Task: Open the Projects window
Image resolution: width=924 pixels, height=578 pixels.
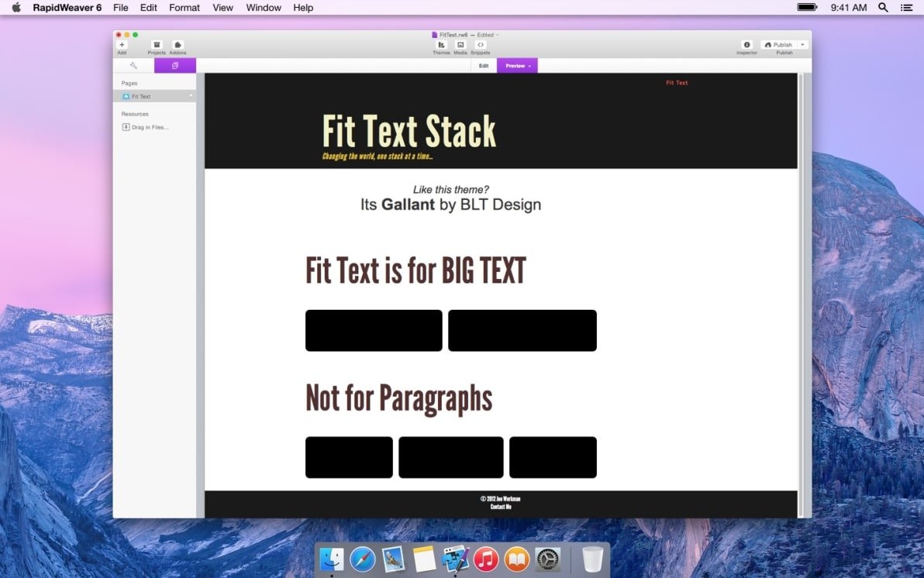Action: [x=157, y=46]
